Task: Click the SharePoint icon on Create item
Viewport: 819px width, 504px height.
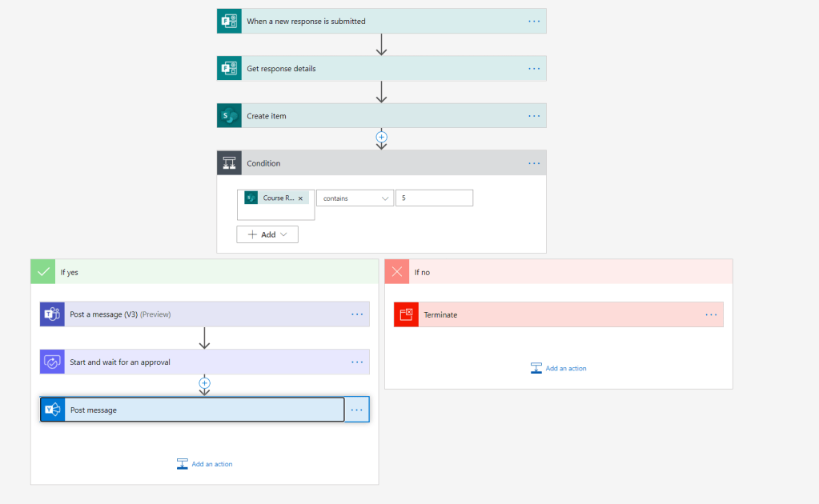Action: coord(229,116)
